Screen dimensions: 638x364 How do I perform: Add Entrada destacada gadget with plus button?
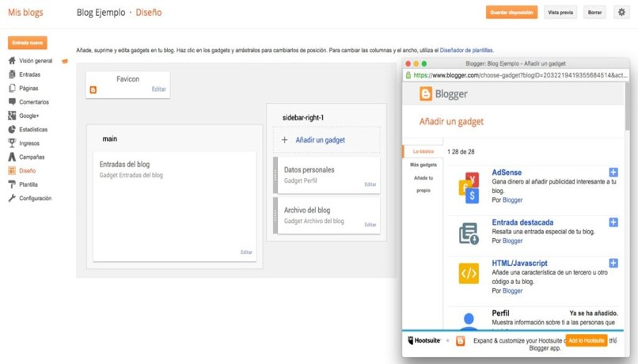(x=613, y=222)
